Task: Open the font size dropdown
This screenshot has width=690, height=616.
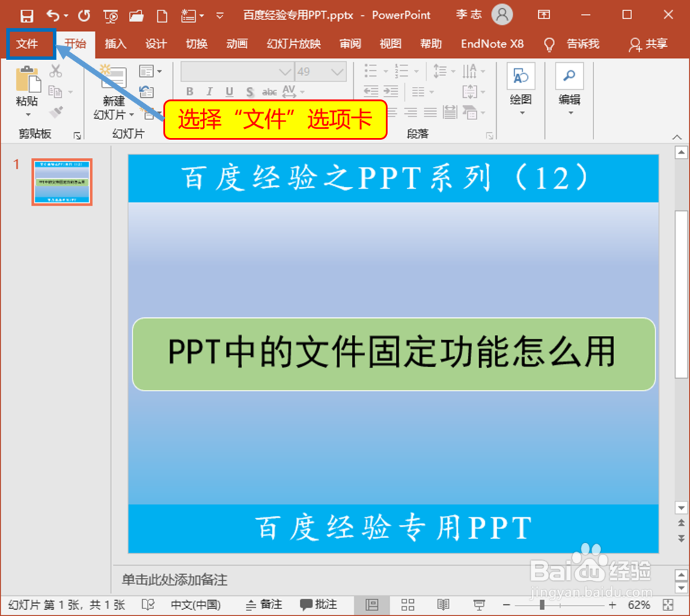Action: coord(339,70)
